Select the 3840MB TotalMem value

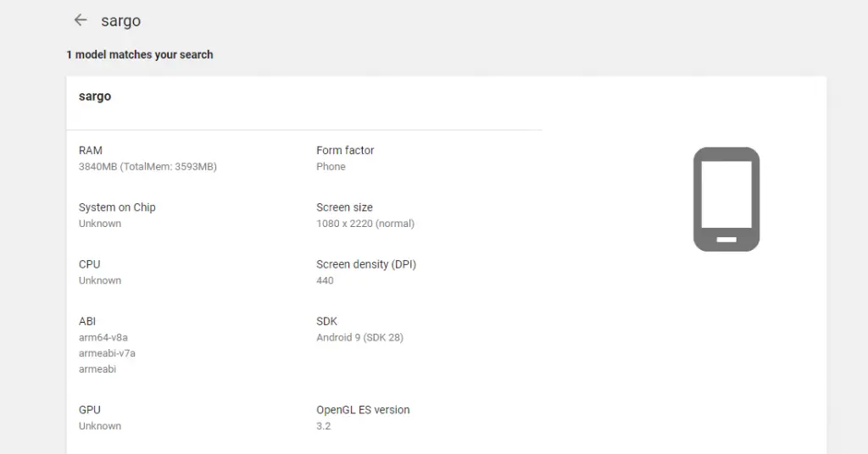tap(147, 167)
